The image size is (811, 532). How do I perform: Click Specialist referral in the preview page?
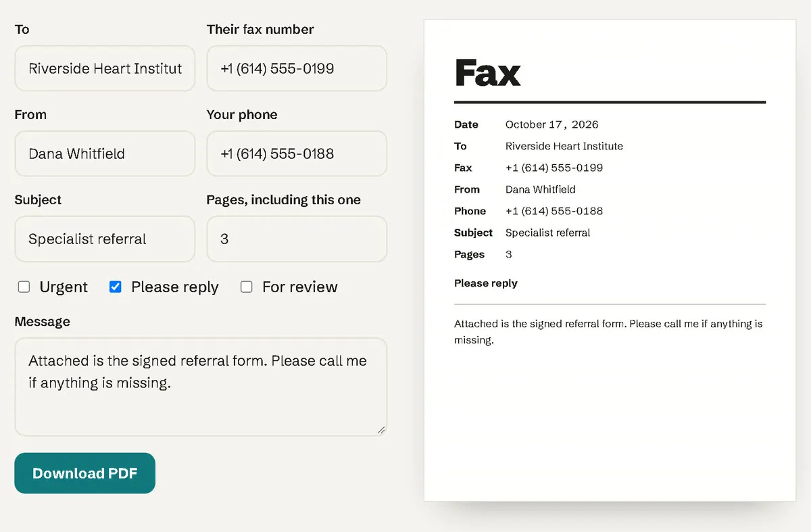tap(548, 233)
